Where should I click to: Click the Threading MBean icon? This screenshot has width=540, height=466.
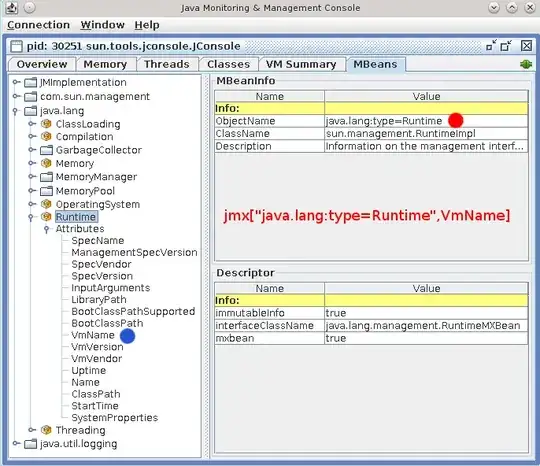click(46, 430)
